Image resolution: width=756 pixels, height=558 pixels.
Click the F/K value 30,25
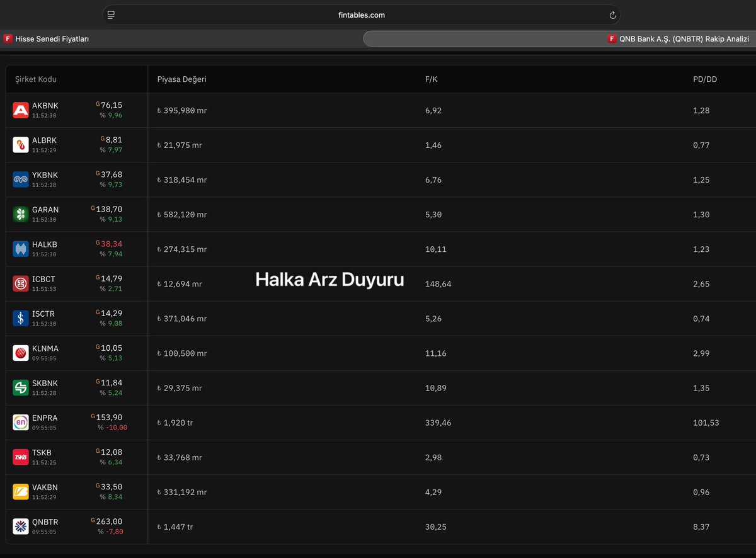click(436, 527)
